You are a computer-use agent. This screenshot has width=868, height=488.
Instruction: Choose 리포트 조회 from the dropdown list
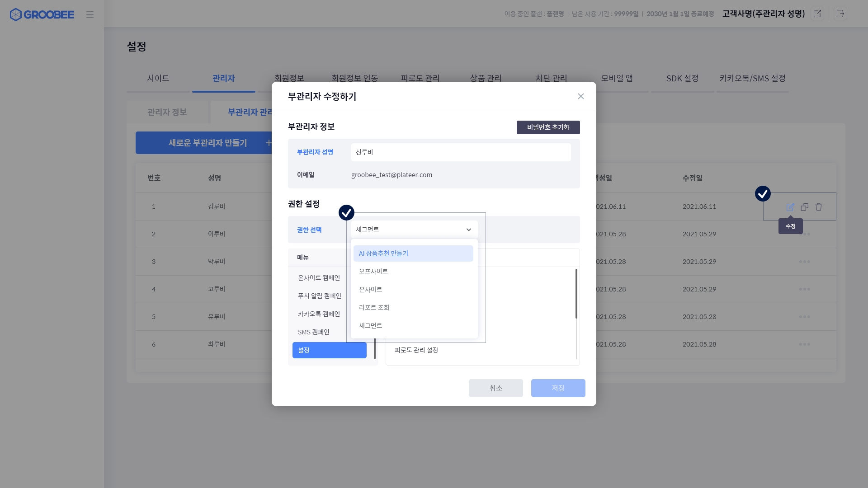click(374, 307)
